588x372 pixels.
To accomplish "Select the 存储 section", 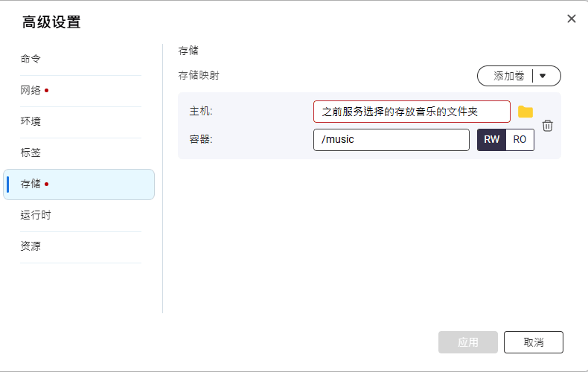I will pyautogui.click(x=79, y=184).
